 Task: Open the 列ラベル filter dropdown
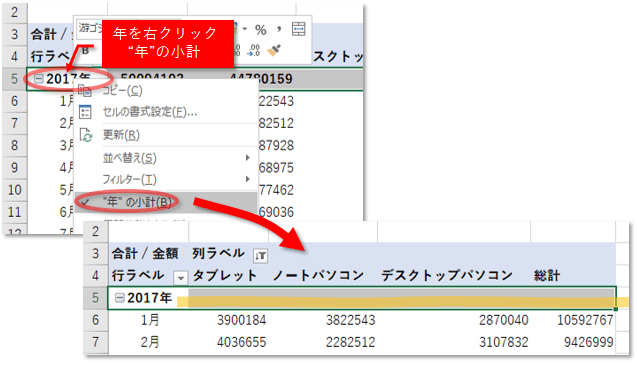(260, 256)
